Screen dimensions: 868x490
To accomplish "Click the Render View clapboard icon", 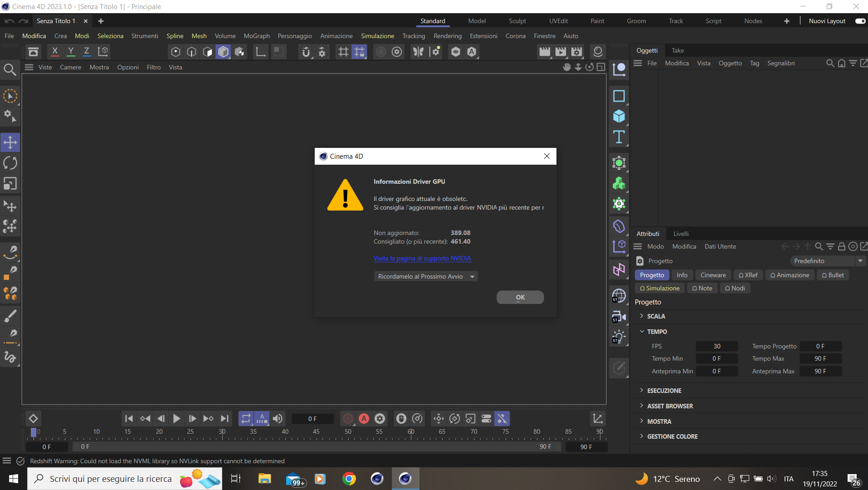I will (x=545, y=52).
